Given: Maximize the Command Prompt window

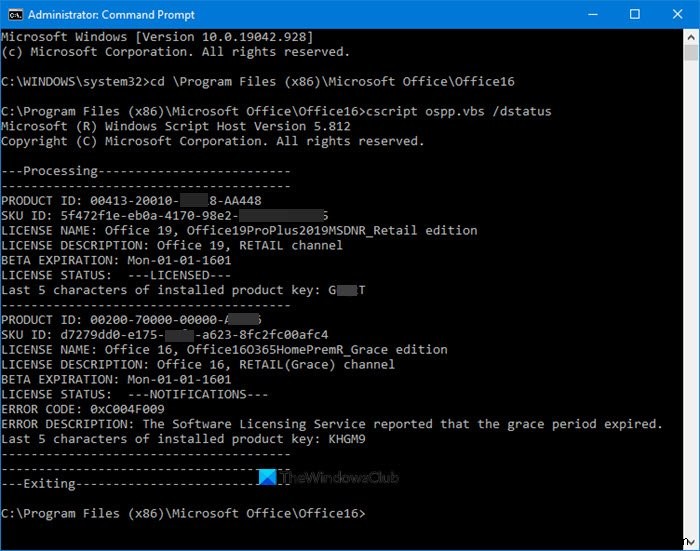Looking at the screenshot, I should [634, 14].
